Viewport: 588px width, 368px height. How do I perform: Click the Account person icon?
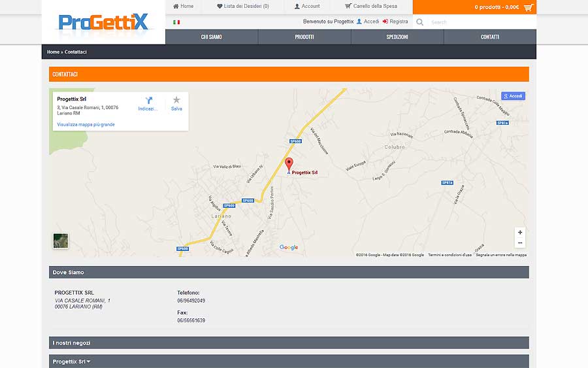[297, 6]
